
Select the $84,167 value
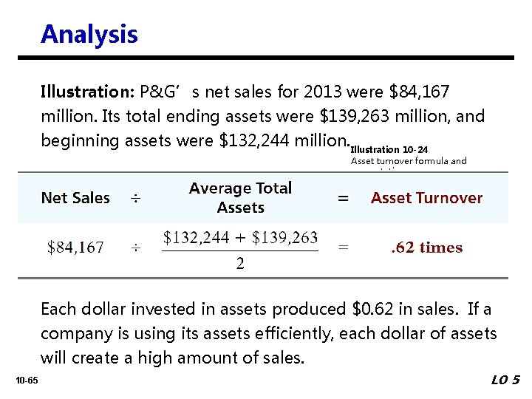click(x=75, y=248)
